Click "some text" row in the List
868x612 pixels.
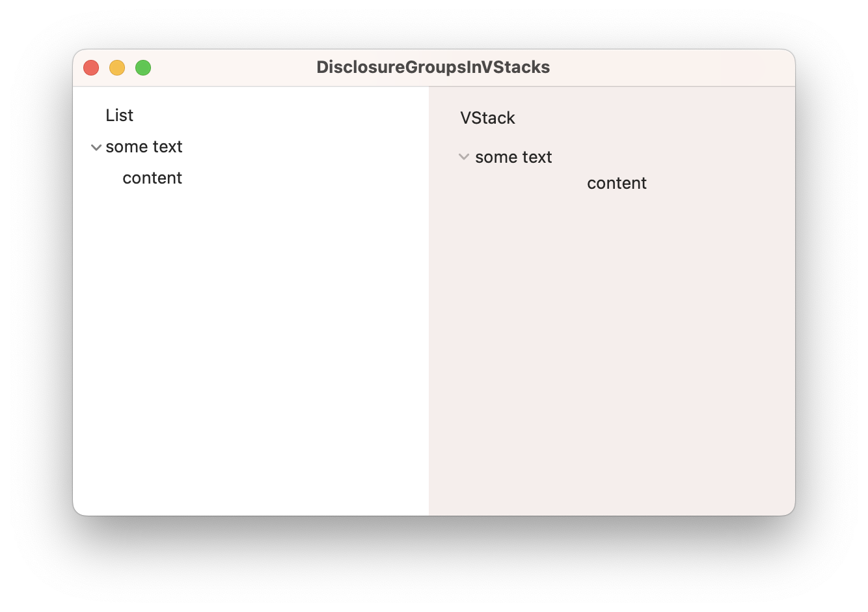[144, 147]
